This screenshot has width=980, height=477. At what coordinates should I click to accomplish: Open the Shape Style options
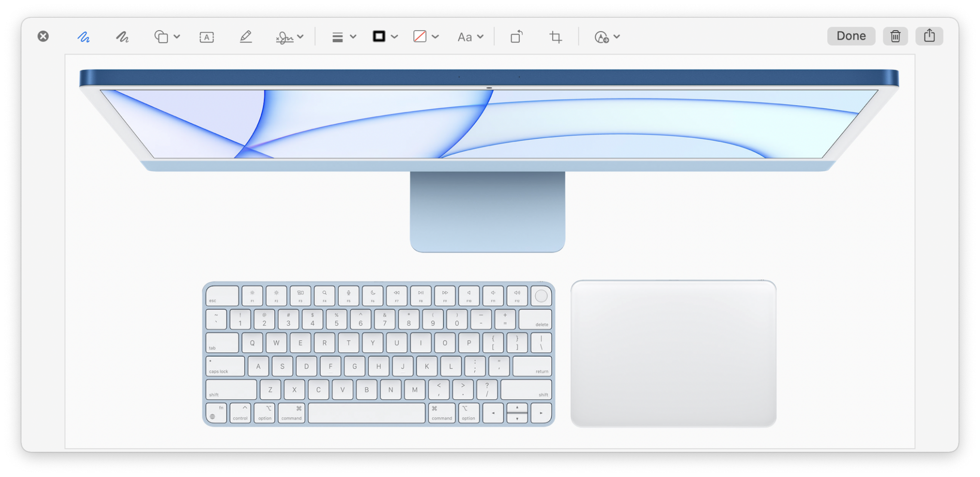click(339, 37)
